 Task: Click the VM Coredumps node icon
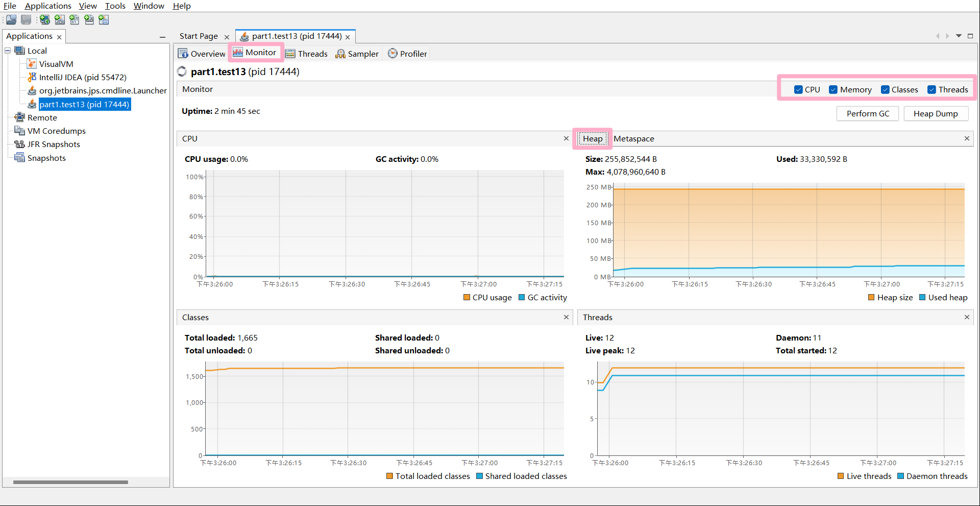(20, 131)
